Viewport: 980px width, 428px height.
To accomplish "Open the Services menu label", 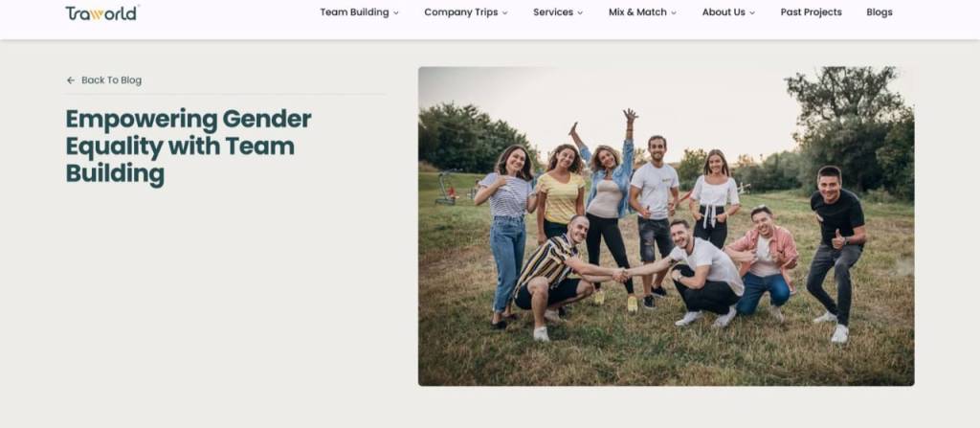I will tap(553, 11).
